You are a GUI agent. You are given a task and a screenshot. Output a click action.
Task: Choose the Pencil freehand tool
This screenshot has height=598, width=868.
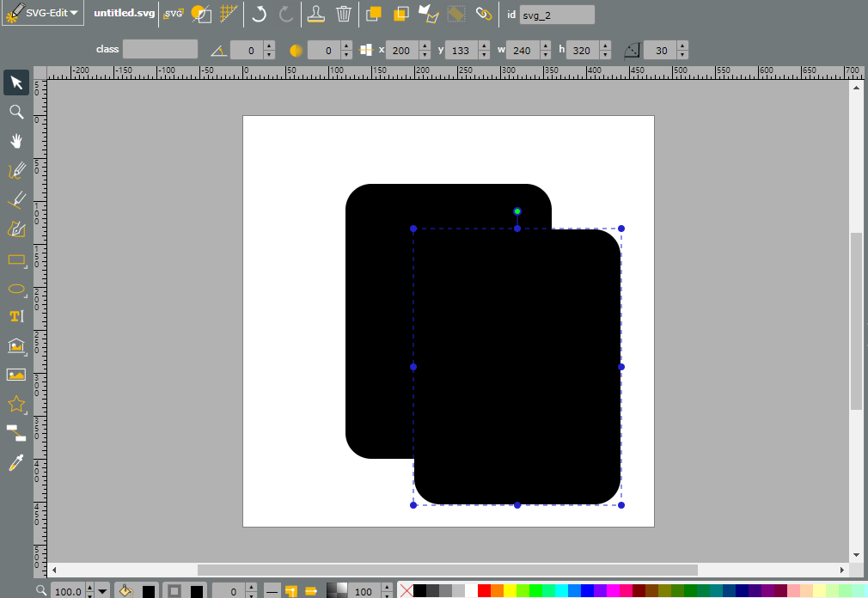coord(16,170)
